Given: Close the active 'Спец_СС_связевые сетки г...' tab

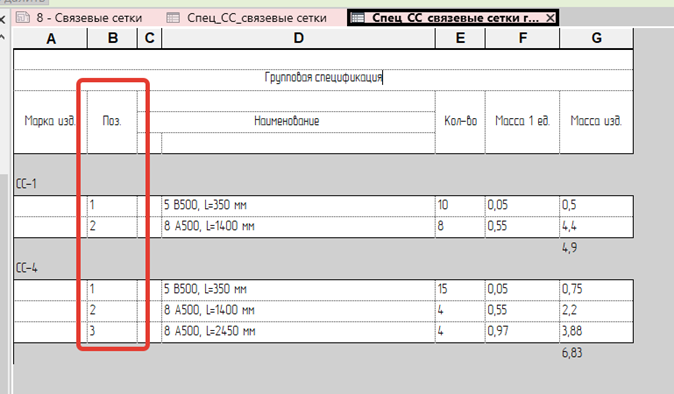Looking at the screenshot, I should click(x=550, y=18).
